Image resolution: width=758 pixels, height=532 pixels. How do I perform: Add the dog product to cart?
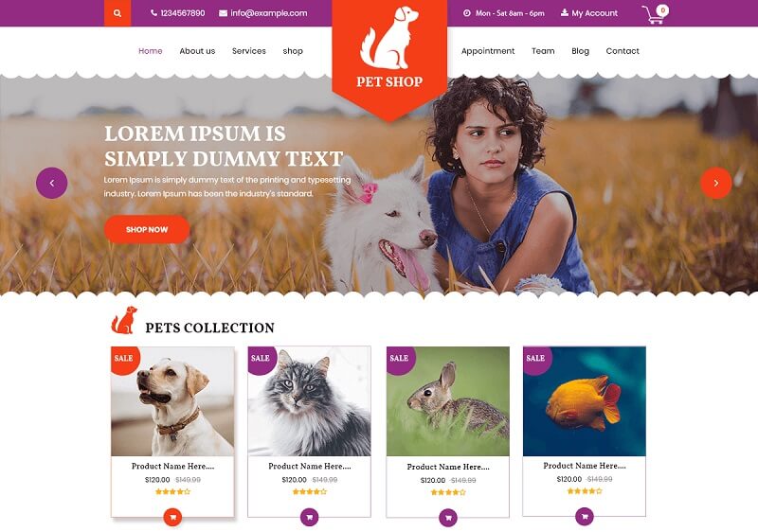[x=172, y=517]
